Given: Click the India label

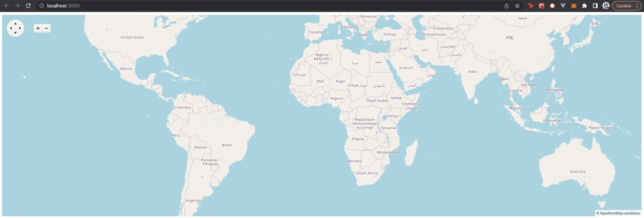Looking at the screenshot, I should point(472,72).
